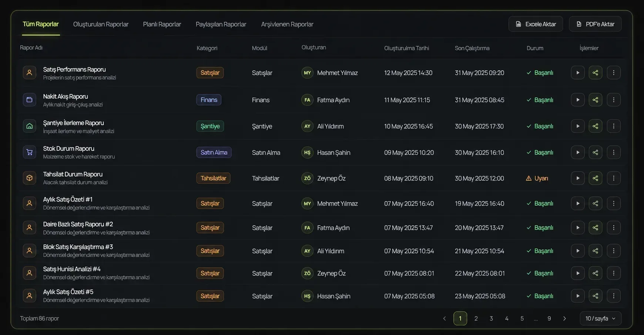The width and height of the screenshot is (644, 335).
Task: Go to previous page with left chevron
Action: click(444, 318)
